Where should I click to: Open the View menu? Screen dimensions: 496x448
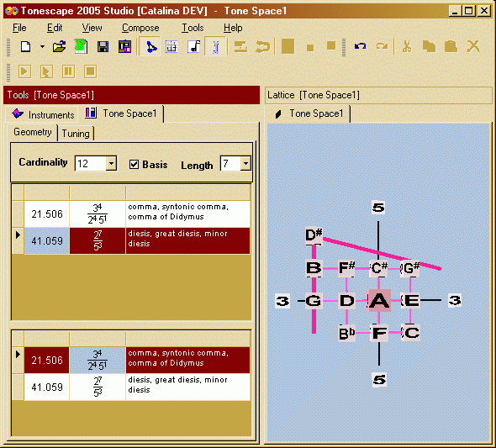pyautogui.click(x=92, y=28)
